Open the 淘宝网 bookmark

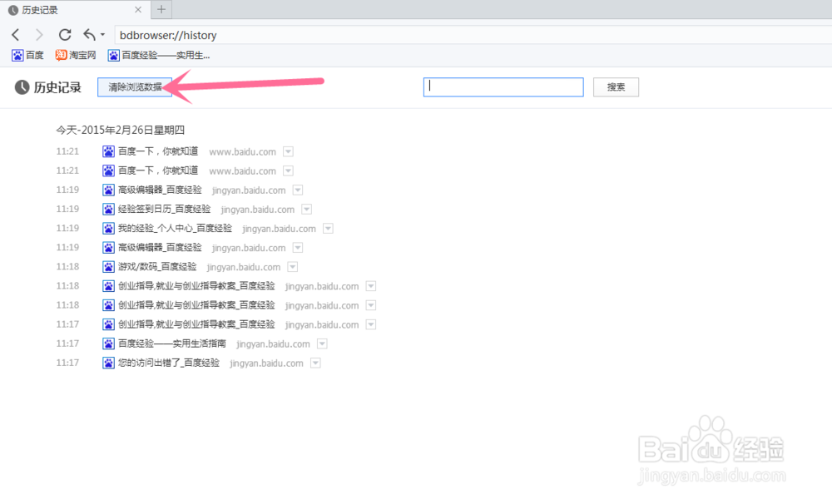tap(76, 55)
